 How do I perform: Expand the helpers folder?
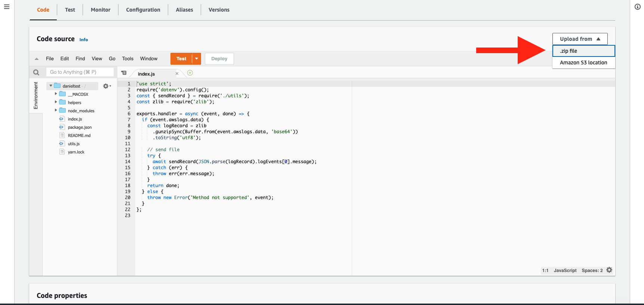pos(56,102)
